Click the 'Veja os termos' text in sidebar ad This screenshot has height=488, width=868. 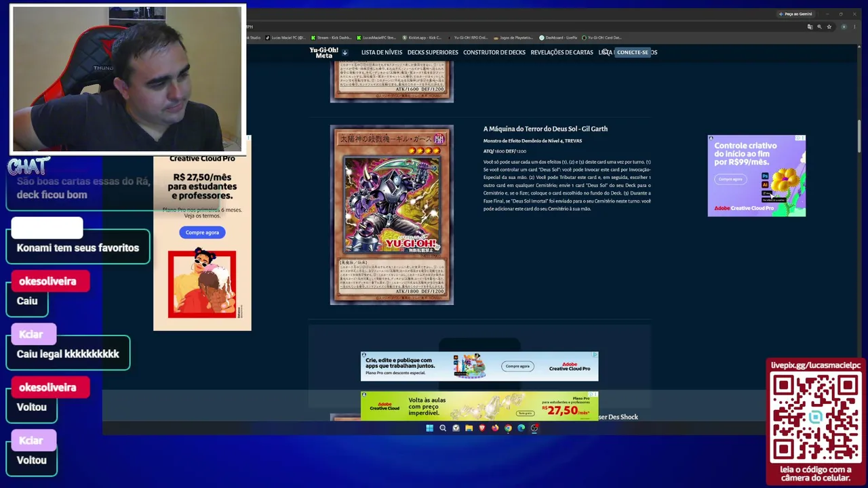coord(202,216)
